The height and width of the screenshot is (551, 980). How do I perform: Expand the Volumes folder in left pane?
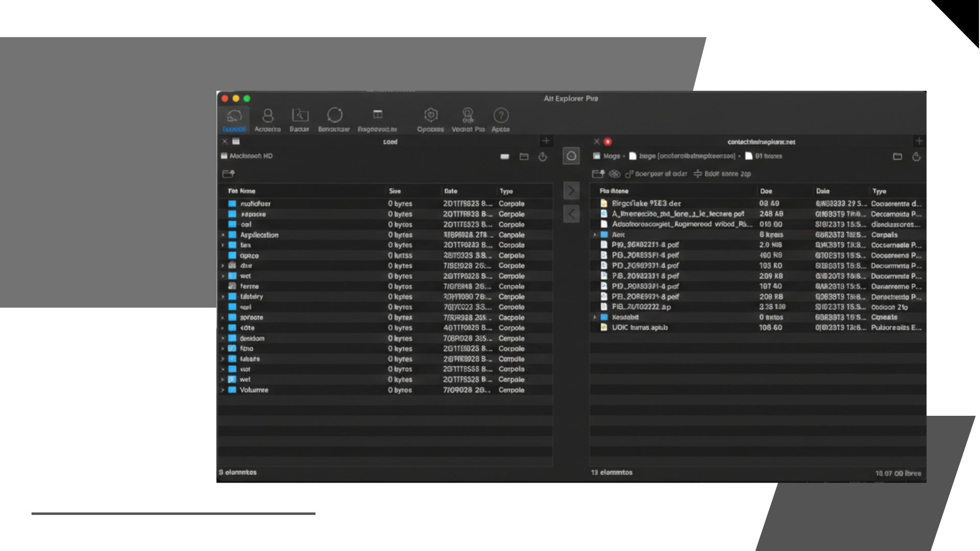[x=223, y=390]
